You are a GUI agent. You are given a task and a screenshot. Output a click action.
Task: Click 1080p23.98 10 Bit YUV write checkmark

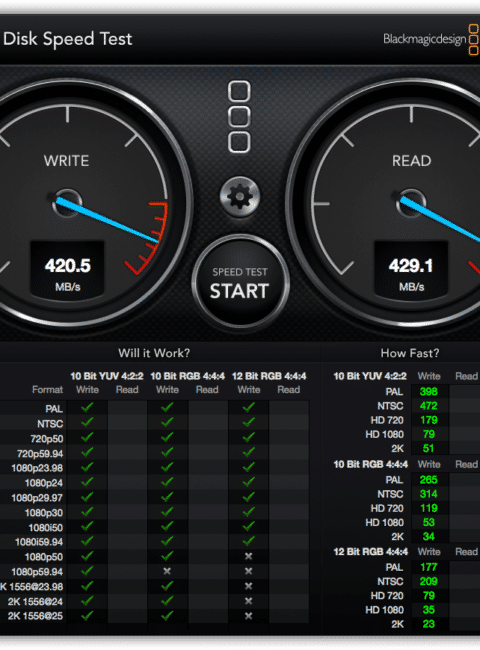[87, 467]
